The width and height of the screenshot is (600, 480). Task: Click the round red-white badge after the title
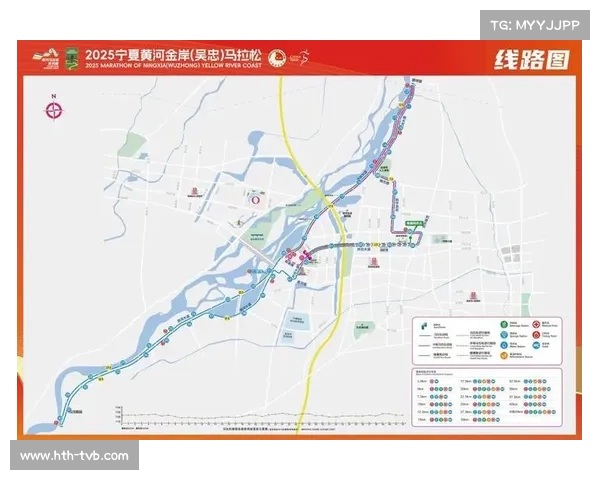[277, 59]
